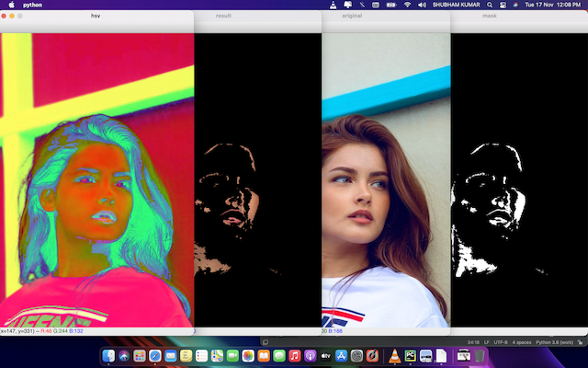Open the python application menu
588x368 pixels.
coord(33,5)
